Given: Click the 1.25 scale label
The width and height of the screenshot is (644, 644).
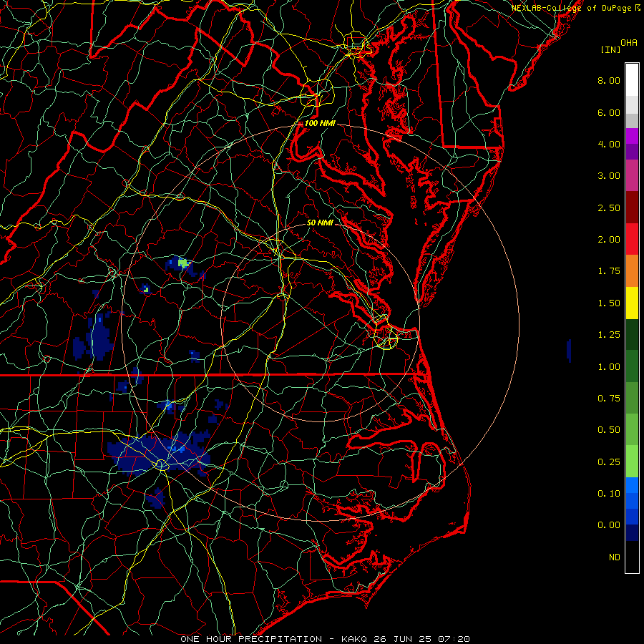Looking at the screenshot, I should pyautogui.click(x=609, y=335).
